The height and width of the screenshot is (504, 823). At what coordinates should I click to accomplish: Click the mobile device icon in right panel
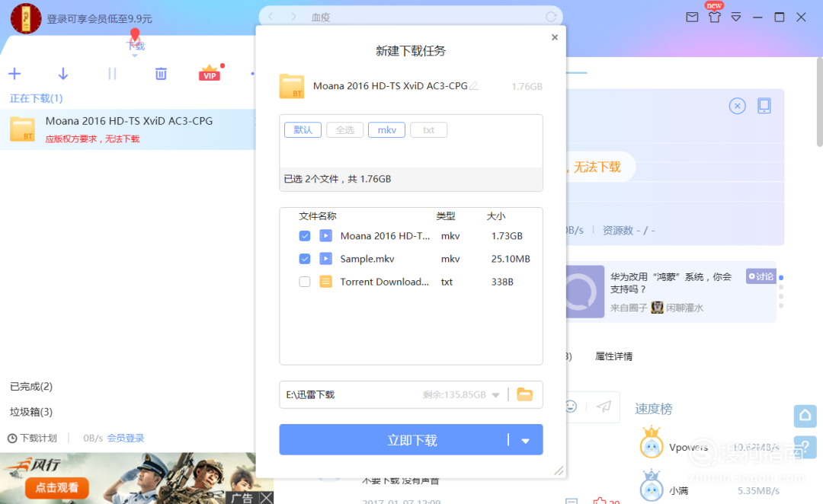coord(764,106)
